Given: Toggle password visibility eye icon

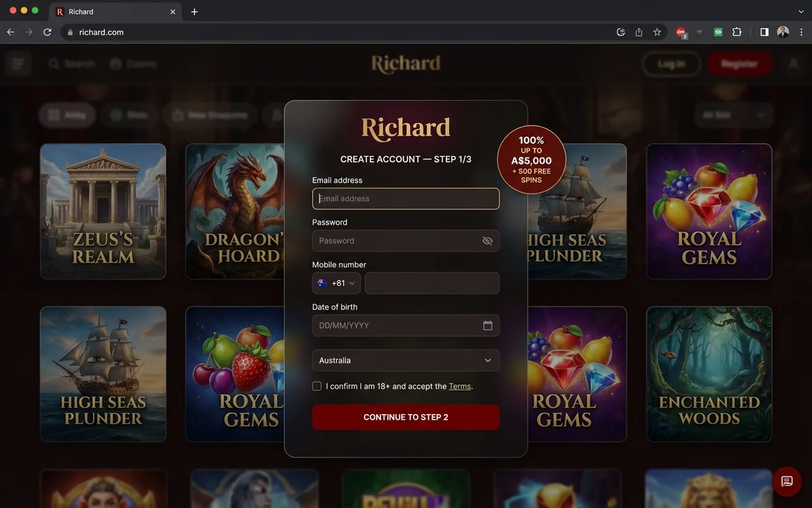Looking at the screenshot, I should [x=487, y=241].
